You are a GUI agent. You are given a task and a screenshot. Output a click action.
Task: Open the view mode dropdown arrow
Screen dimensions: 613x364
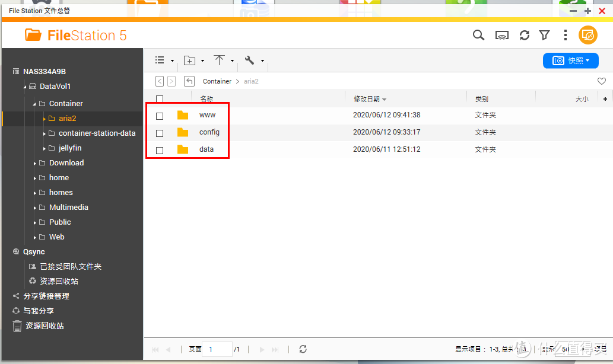[x=172, y=61]
